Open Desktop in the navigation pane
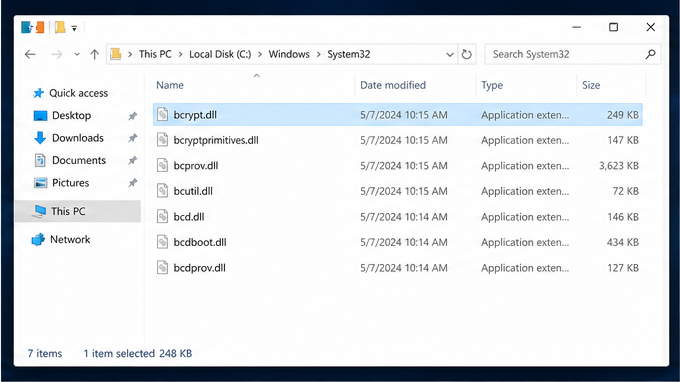 tap(72, 115)
